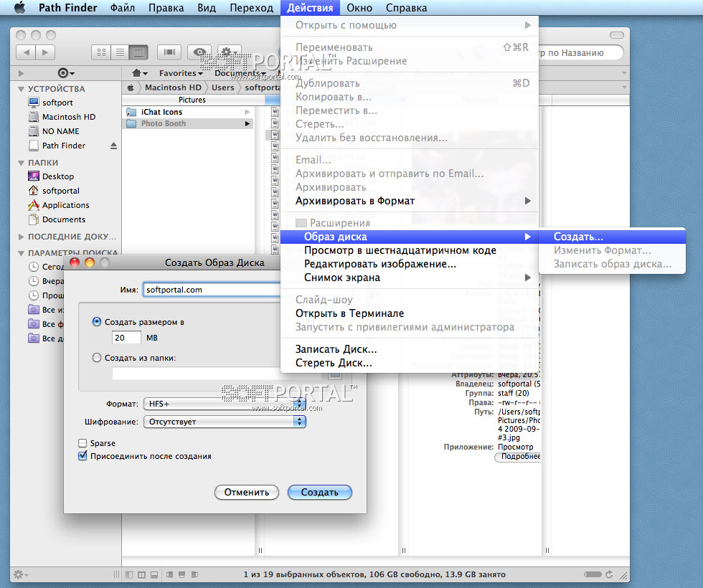Open the Apple menu
This screenshot has width=703, height=588.
point(20,8)
